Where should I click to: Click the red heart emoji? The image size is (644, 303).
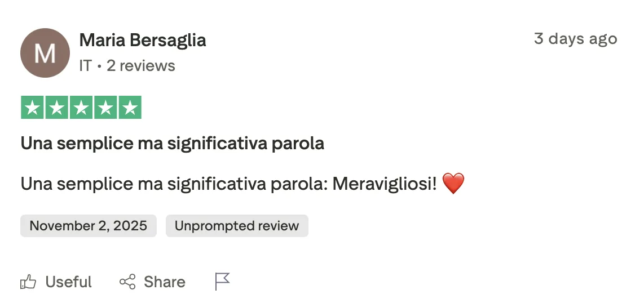453,184
